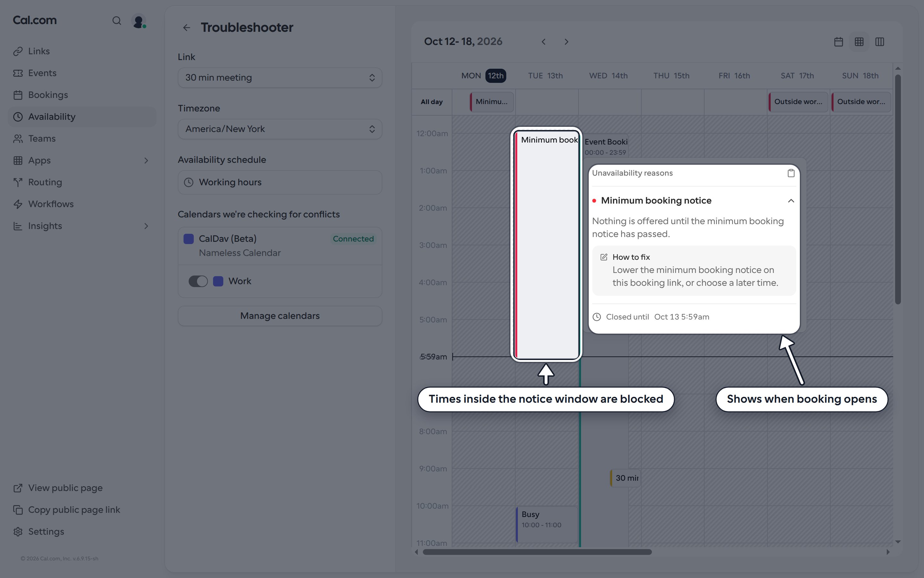
Task: Click the Sunday Outside working hours all-day event
Action: click(861, 102)
